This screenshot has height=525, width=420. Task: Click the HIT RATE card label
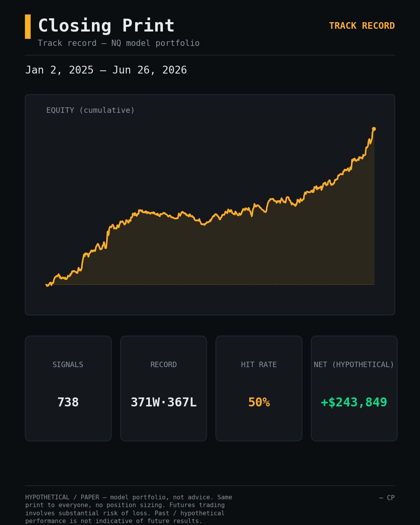pos(259,365)
